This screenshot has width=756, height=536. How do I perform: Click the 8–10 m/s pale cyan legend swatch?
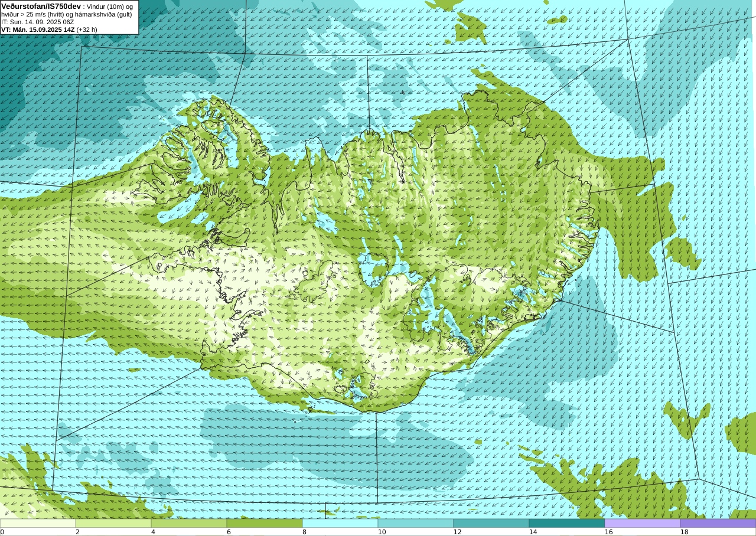pyautogui.click(x=340, y=523)
